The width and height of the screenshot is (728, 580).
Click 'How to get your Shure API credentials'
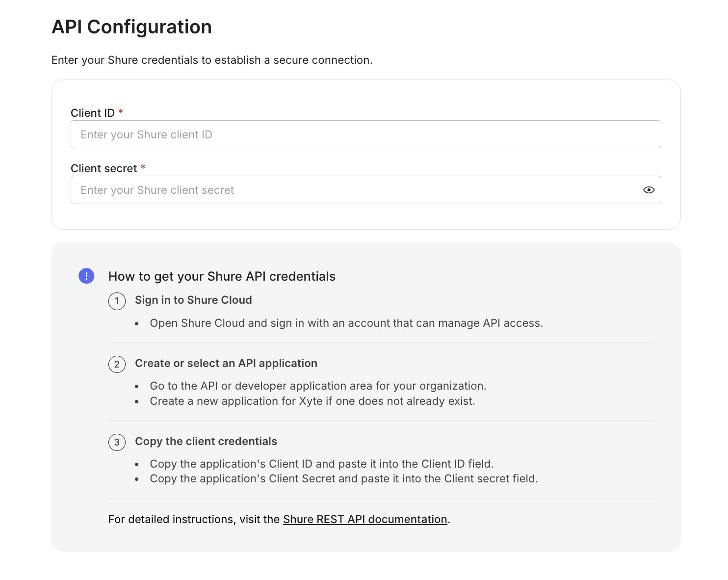[x=222, y=276]
